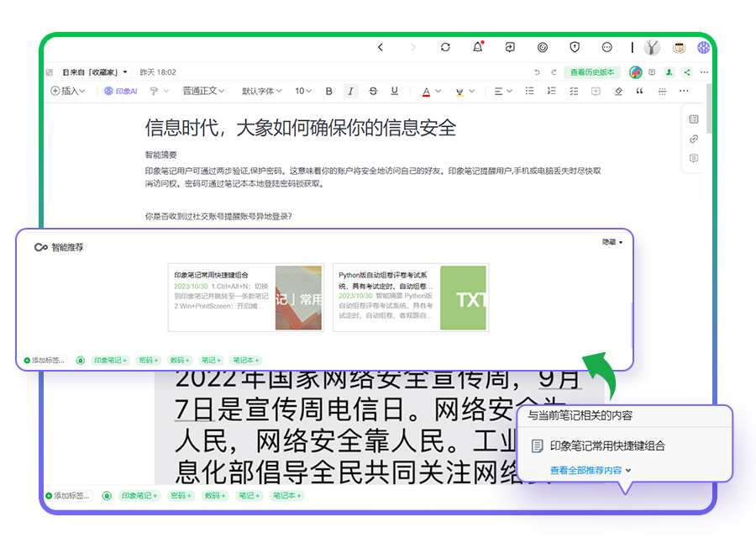Undo the last edit

point(537,72)
